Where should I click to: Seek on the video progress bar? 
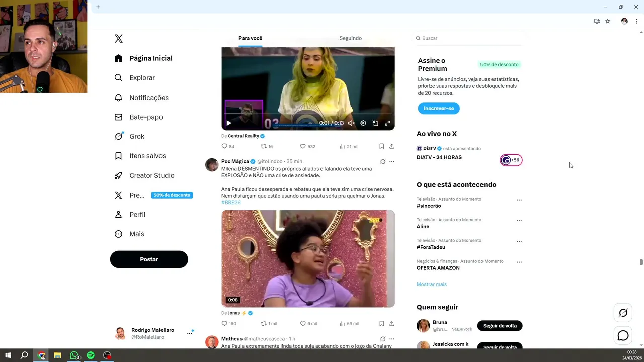pyautogui.click(x=308, y=114)
